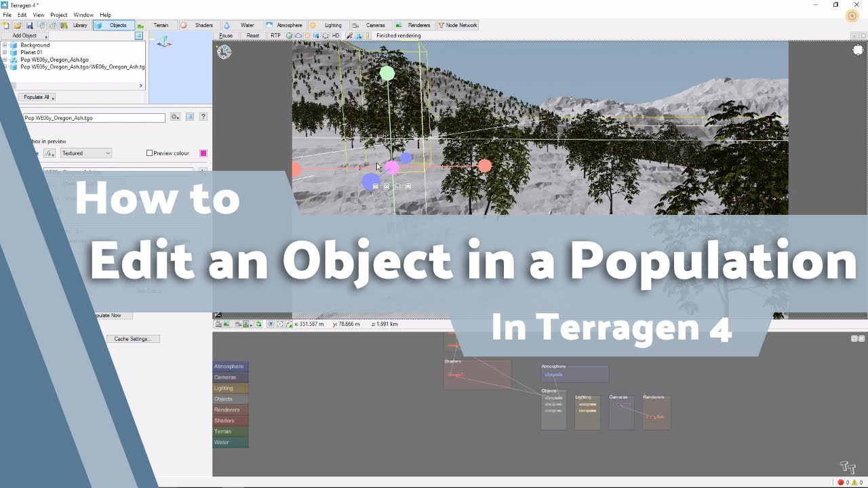
Task: Click the curved path icon beside coordinates
Action: pos(289,324)
